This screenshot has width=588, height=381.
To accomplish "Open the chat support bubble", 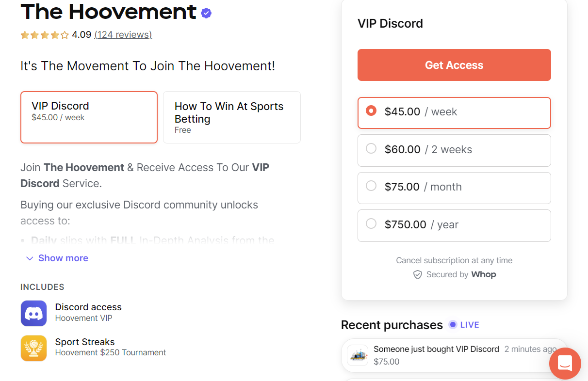I will coord(565,364).
